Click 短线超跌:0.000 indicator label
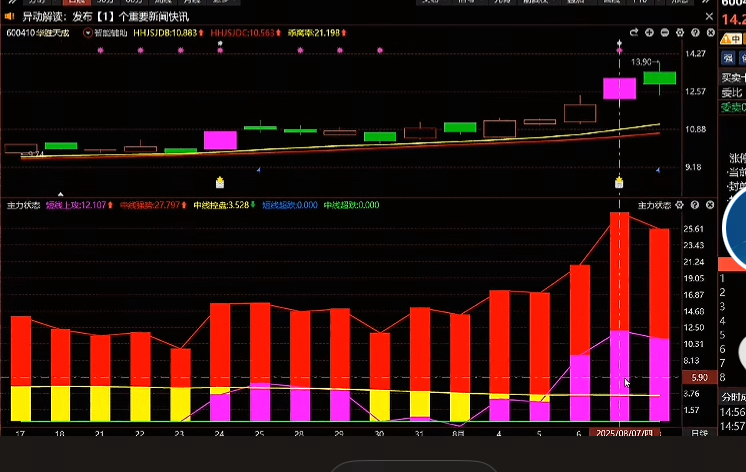 coord(290,205)
